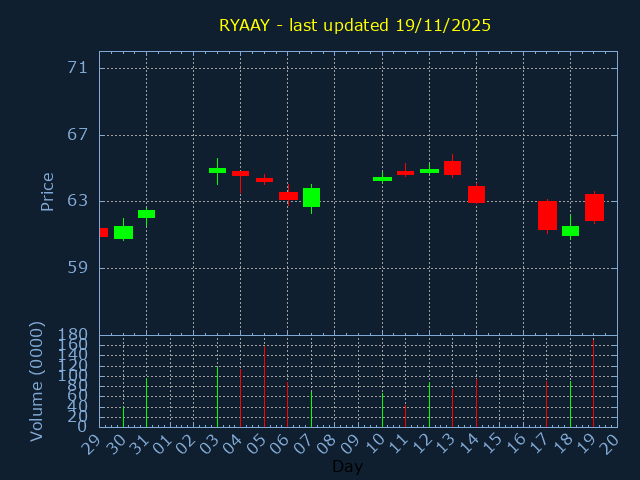Click the green candlestick on day 18
The image size is (640, 480).
coord(570,231)
